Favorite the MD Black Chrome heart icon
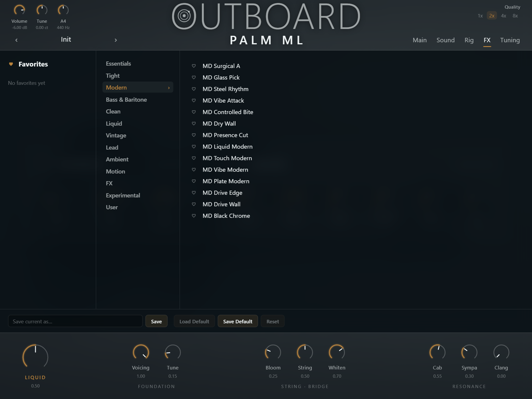 [x=194, y=216]
